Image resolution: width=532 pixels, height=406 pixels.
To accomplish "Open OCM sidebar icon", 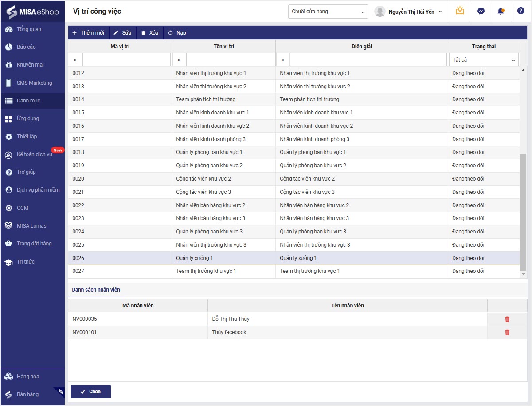I will (x=8, y=208).
